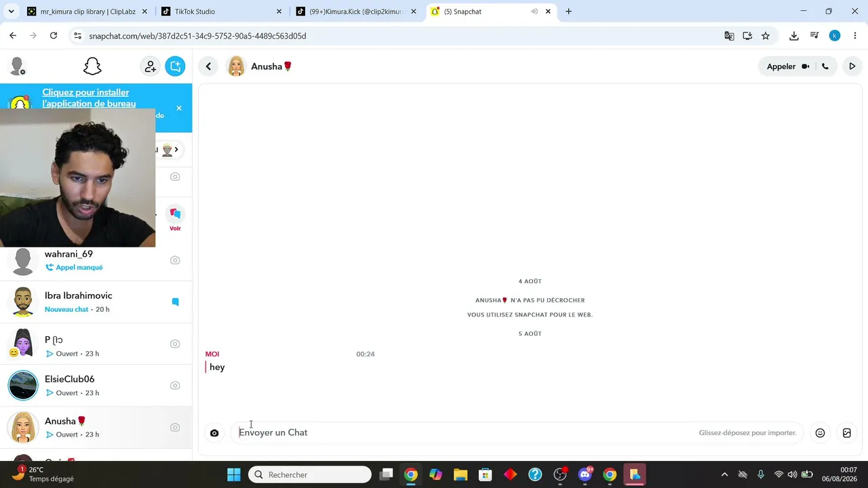This screenshot has height=488, width=868.
Task: Close the Kimura.Kick tab
Action: click(414, 12)
